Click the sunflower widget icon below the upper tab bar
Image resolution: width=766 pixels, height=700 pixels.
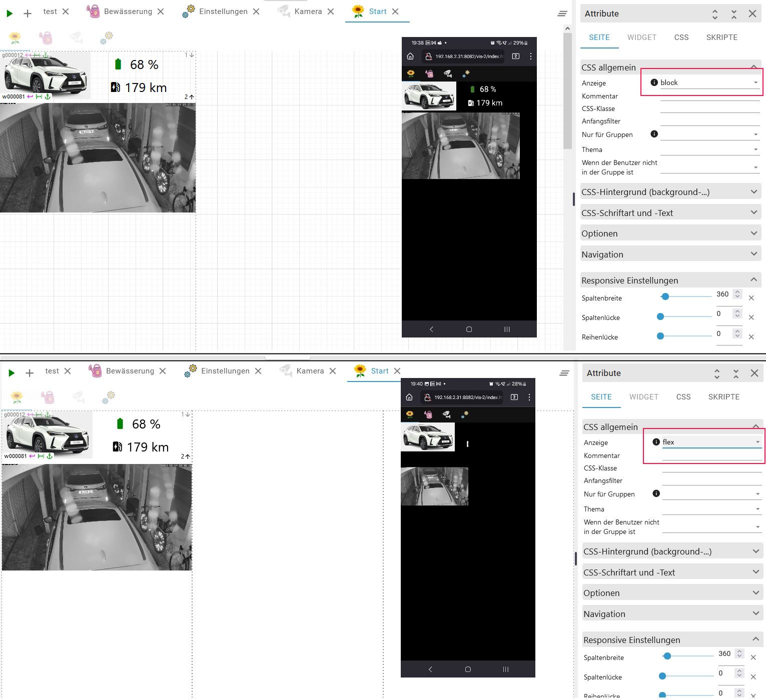coord(15,37)
